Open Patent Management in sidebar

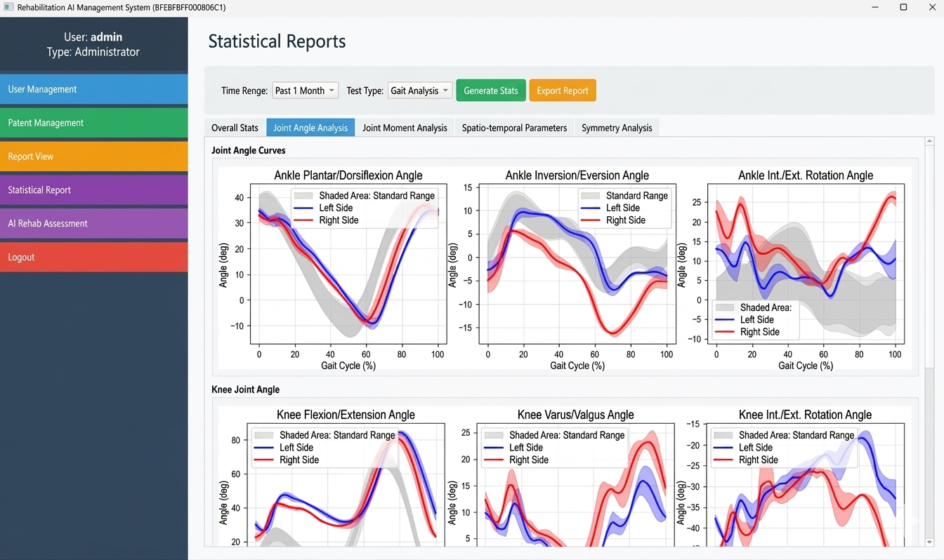pyautogui.click(x=93, y=123)
